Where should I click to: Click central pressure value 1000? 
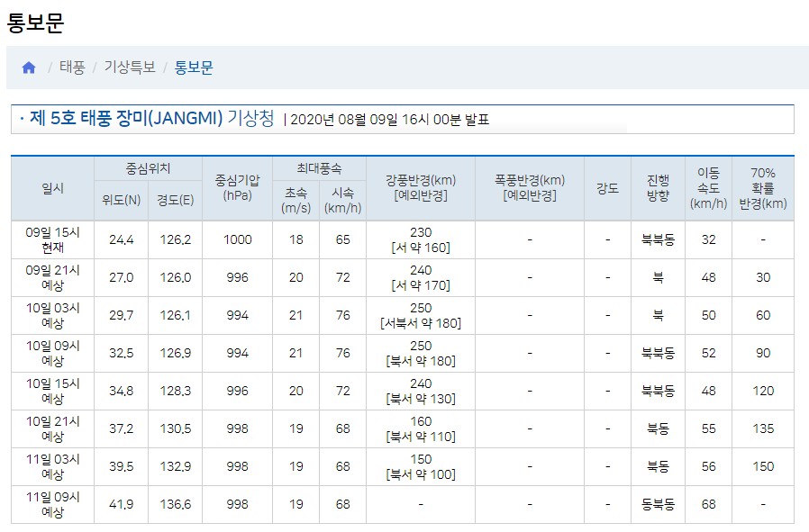pyautogui.click(x=237, y=239)
